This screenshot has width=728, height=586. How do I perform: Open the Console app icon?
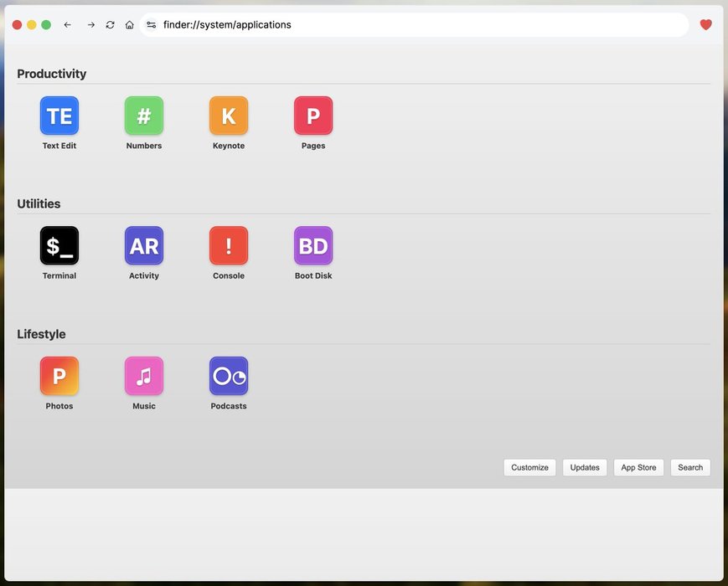[229, 245]
